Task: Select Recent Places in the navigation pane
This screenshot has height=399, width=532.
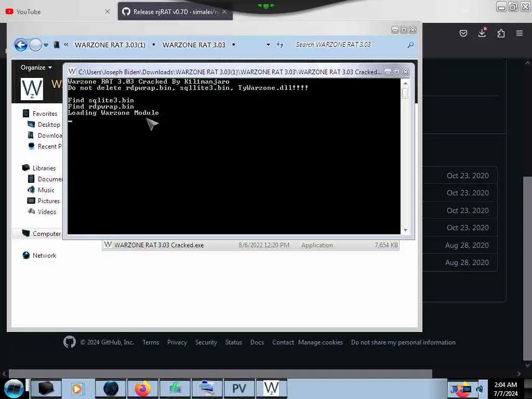Action: pos(45,146)
